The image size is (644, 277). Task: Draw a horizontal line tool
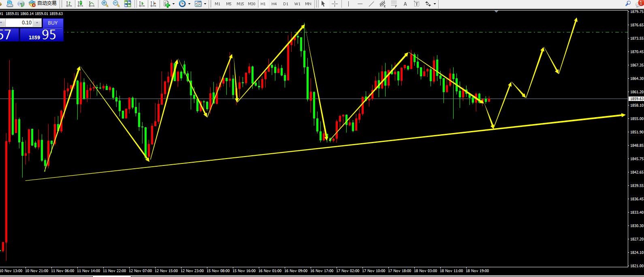tap(360, 4)
